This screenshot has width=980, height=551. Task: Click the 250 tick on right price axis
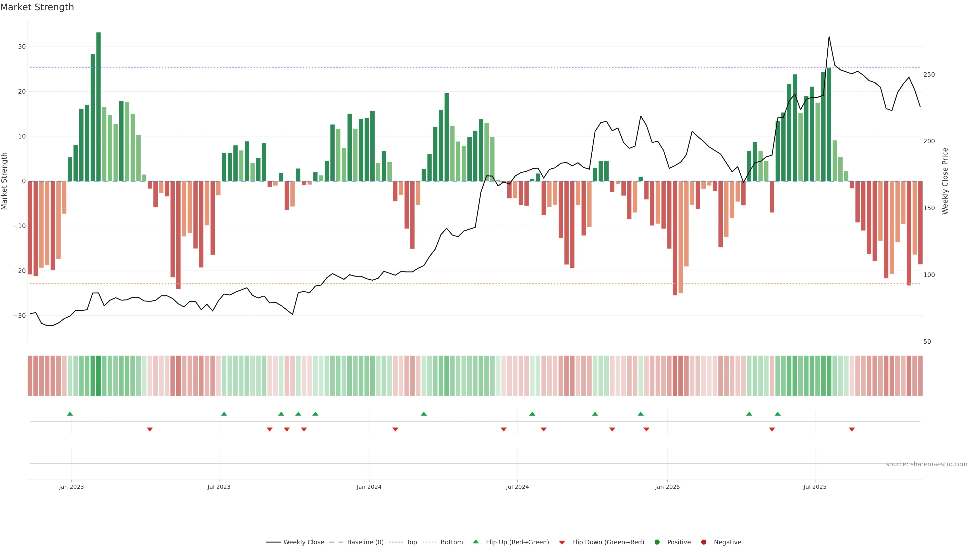coord(929,74)
